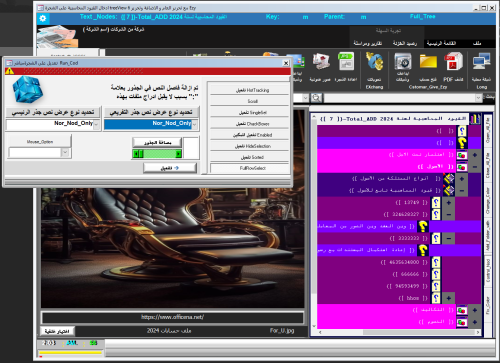500x363 pixels.
Task: Click the yellow warning icon in the Ran_Cod dialog
Action: 9,71
